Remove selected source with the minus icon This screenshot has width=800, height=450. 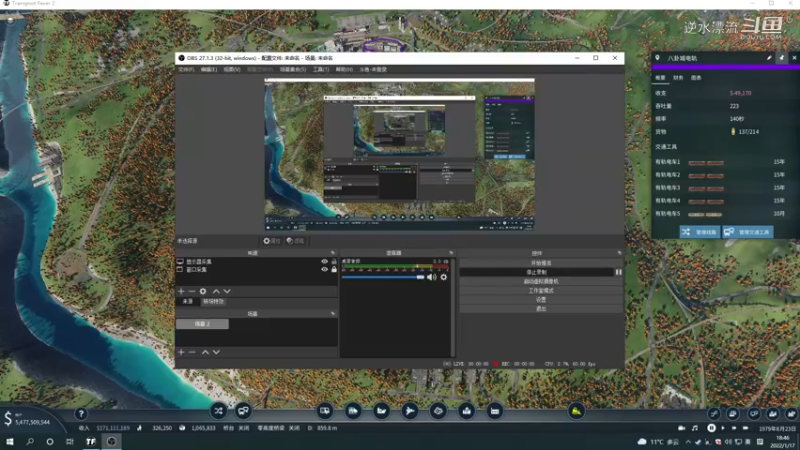pos(192,291)
